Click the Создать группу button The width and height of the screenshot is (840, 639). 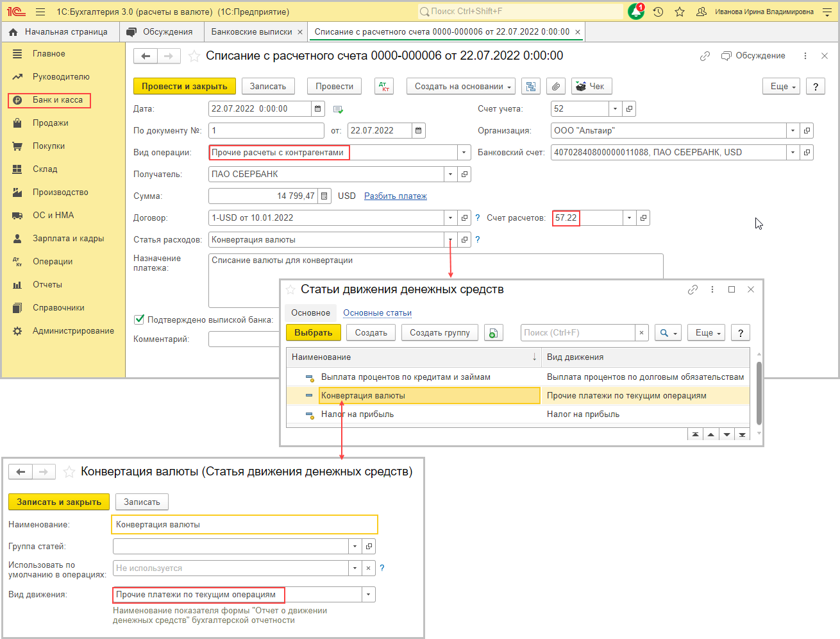click(x=440, y=333)
